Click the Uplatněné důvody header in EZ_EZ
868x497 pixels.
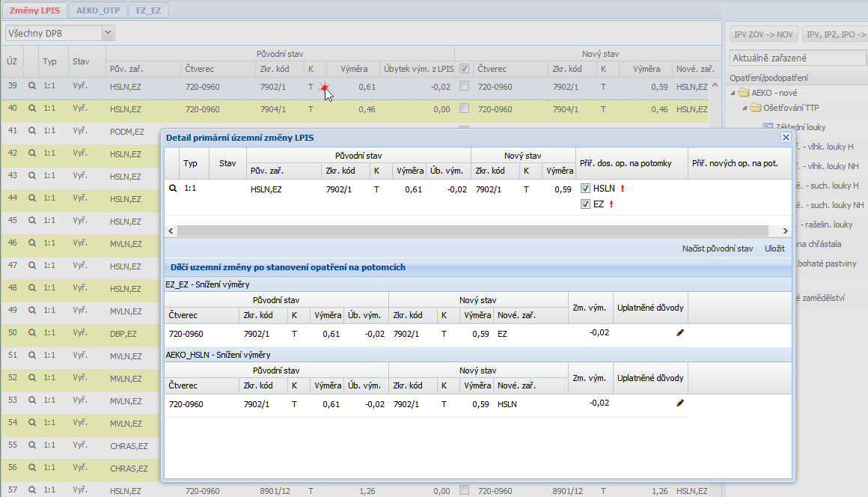tap(650, 308)
